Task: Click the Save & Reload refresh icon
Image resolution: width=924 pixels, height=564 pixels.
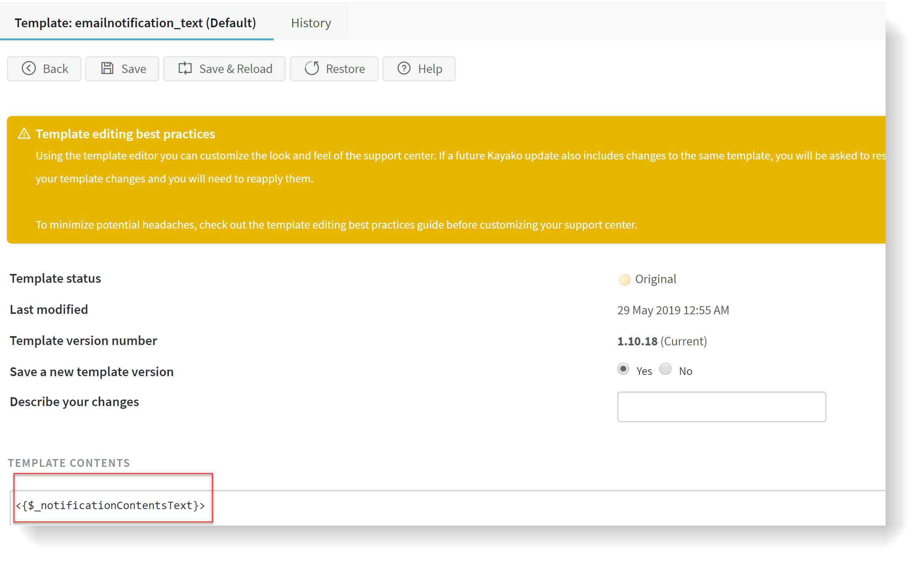Action: tap(185, 68)
